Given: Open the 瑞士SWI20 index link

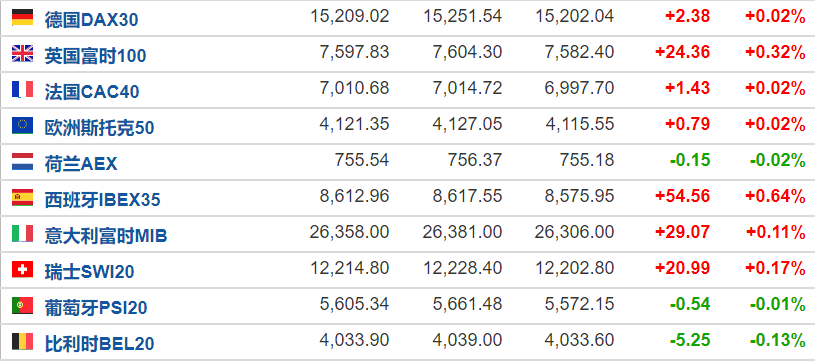Looking at the screenshot, I should click(89, 272).
